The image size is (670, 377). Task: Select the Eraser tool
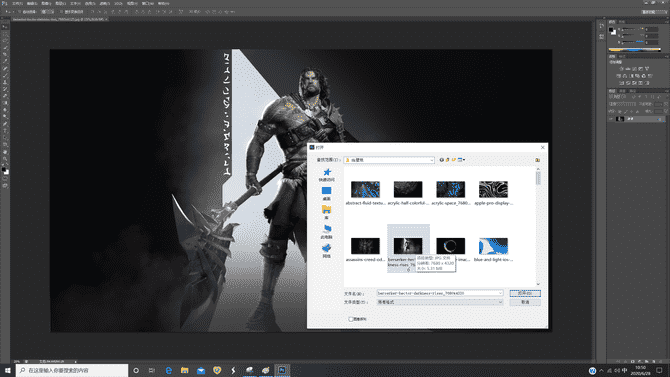5,96
